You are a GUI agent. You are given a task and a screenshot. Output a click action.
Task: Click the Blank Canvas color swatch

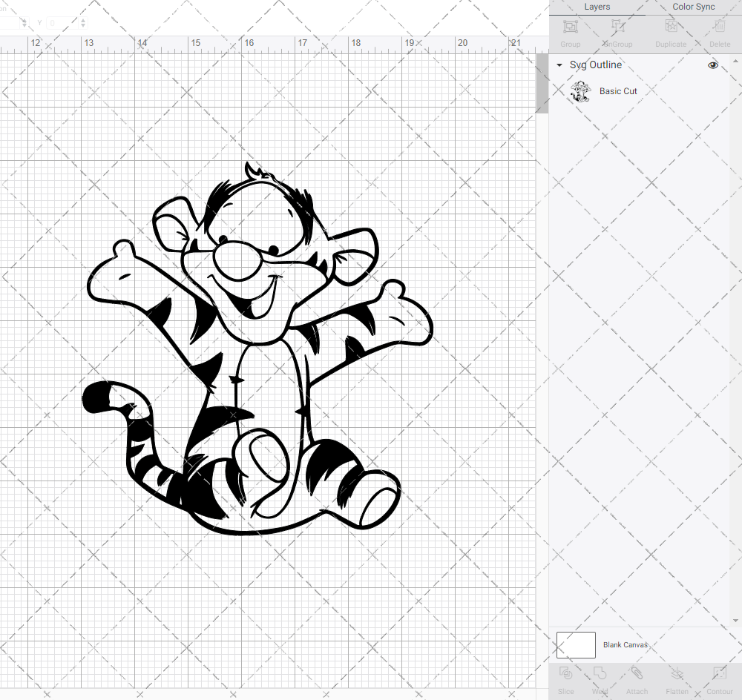pos(576,645)
